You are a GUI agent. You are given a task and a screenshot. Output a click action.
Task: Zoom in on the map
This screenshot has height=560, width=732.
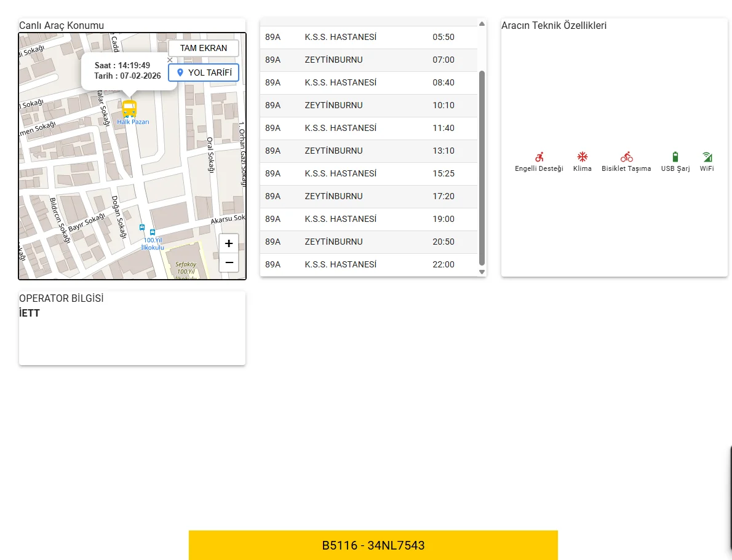[x=229, y=243]
